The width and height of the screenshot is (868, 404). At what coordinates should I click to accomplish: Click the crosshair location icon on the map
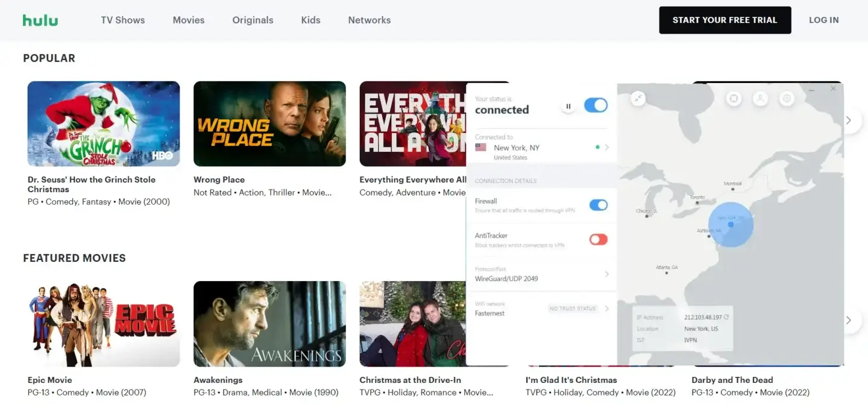point(734,98)
